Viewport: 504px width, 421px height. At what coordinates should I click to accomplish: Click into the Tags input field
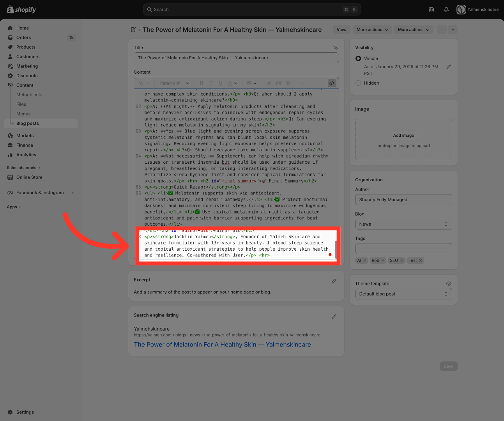tap(403, 249)
